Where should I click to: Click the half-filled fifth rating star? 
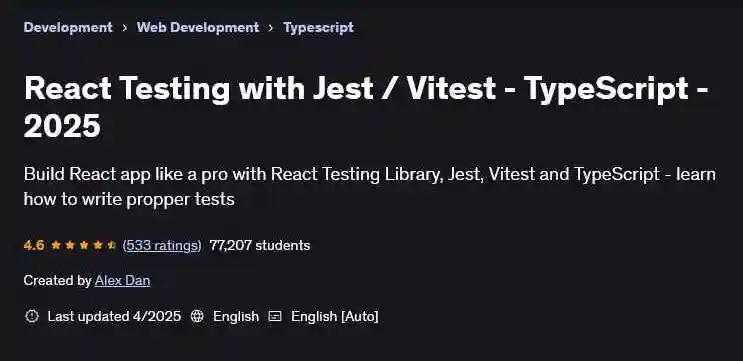tap(111, 245)
